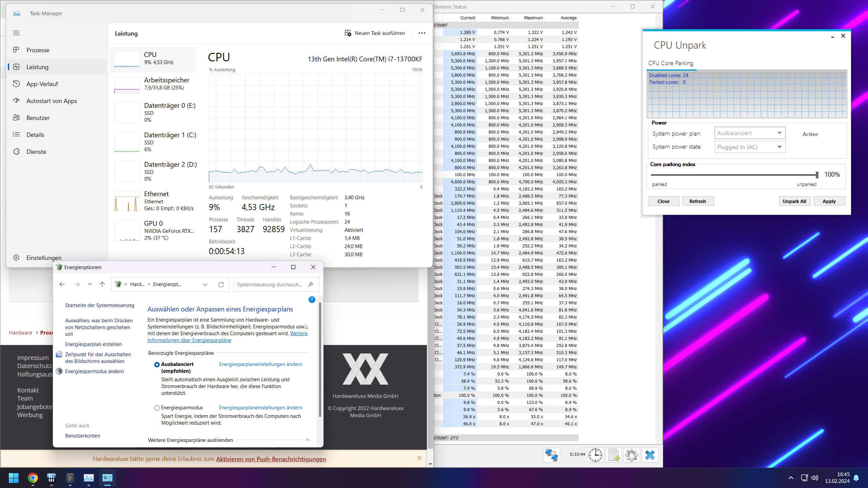This screenshot has width=868, height=488.
Task: Go back in Energieoptionen window
Action: 62,284
